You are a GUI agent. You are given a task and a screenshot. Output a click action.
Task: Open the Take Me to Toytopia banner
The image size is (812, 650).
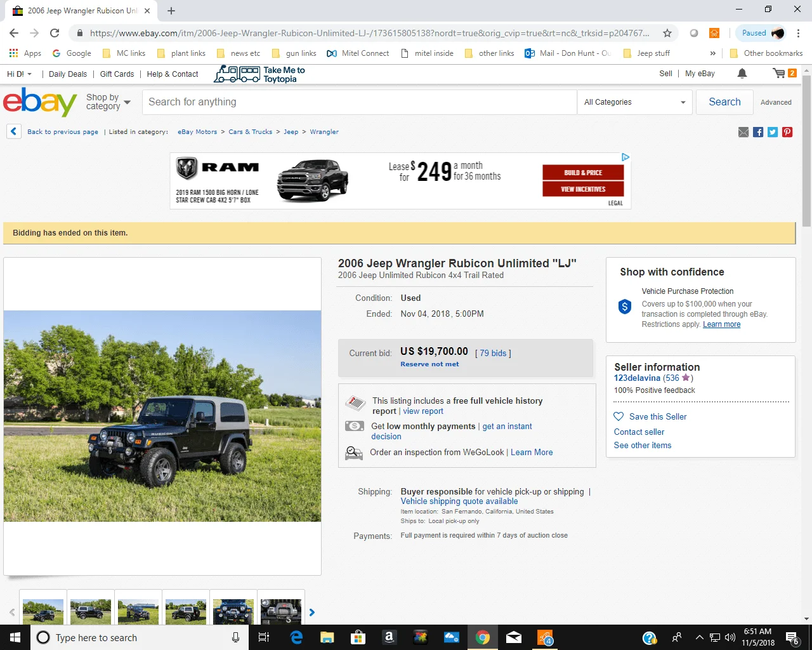[259, 74]
